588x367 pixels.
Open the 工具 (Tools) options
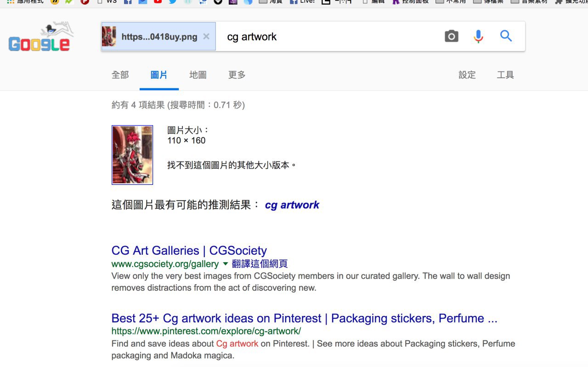505,75
